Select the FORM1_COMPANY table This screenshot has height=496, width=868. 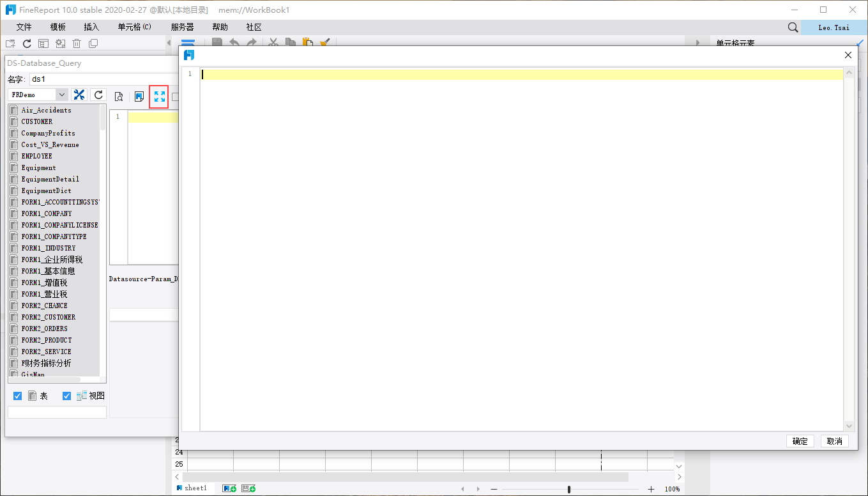55,213
